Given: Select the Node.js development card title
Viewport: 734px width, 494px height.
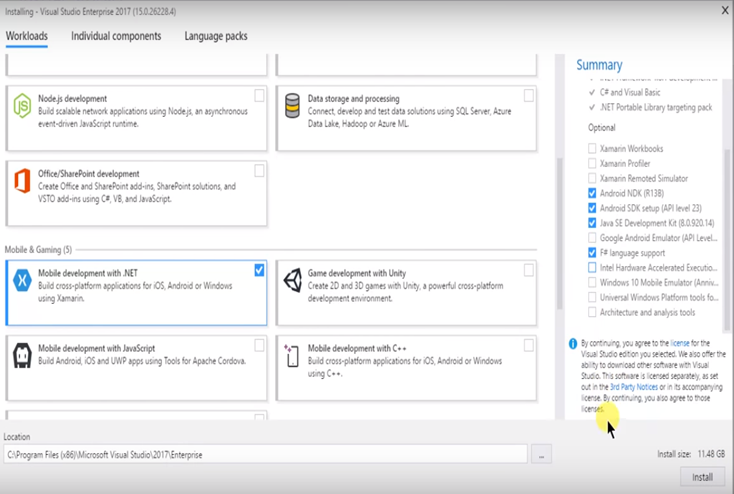Looking at the screenshot, I should (73, 99).
